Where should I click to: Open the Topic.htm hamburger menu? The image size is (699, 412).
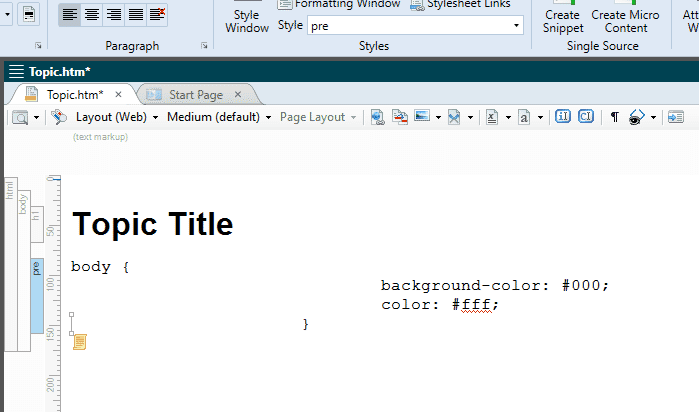coord(16,71)
